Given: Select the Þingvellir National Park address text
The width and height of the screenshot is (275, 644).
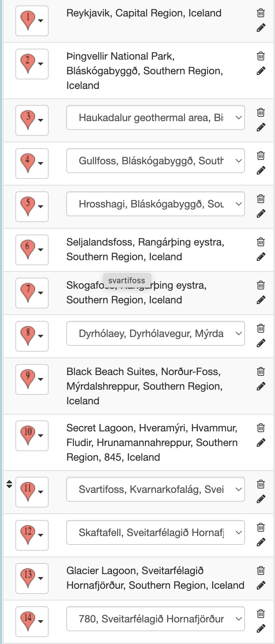Looking at the screenshot, I should coord(145,71).
